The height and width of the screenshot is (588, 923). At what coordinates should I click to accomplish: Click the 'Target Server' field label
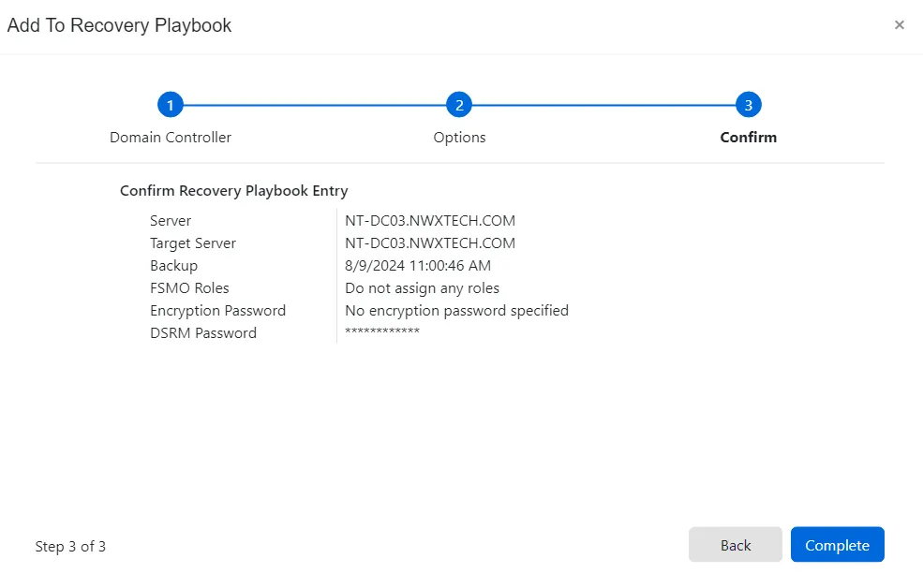[x=192, y=243]
